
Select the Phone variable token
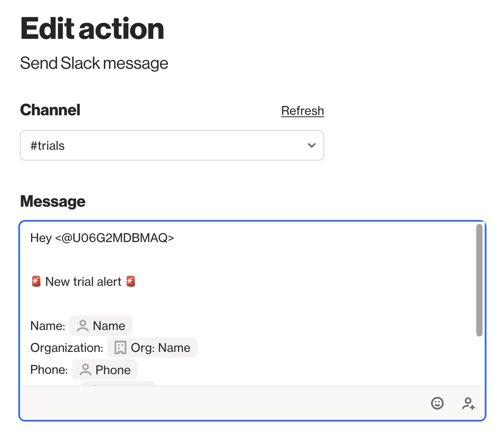[x=104, y=369]
